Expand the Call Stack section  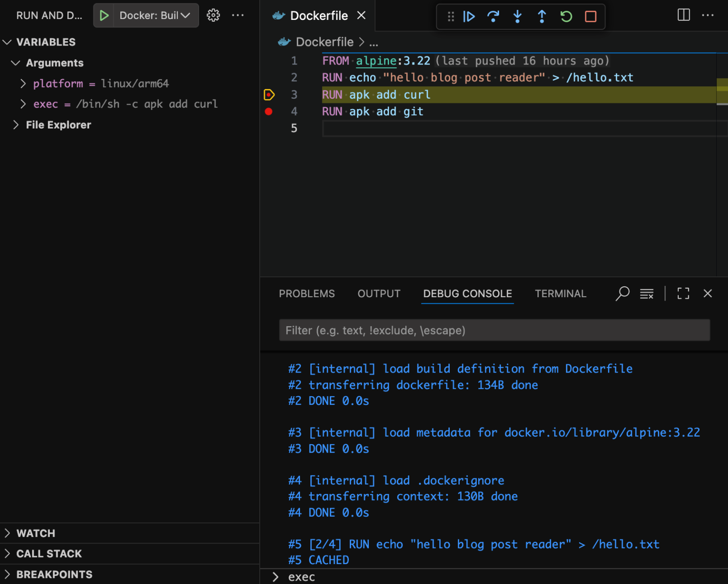click(x=7, y=553)
